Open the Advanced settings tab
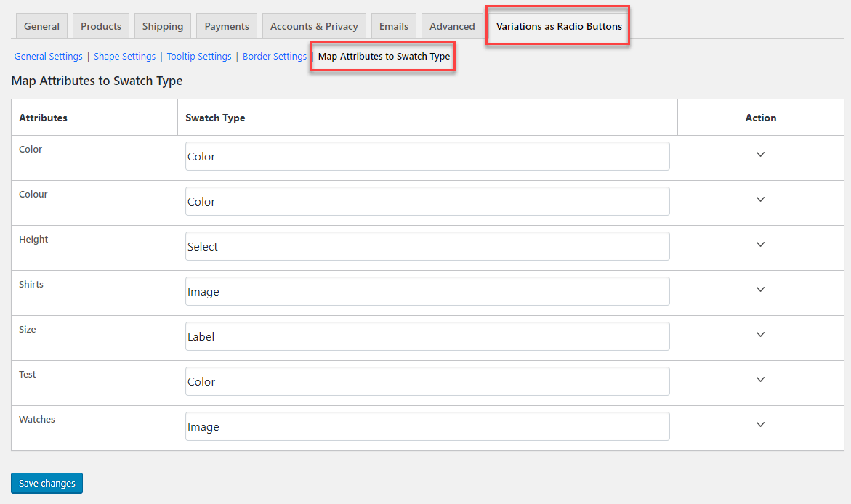This screenshot has height=504, width=851. (451, 25)
